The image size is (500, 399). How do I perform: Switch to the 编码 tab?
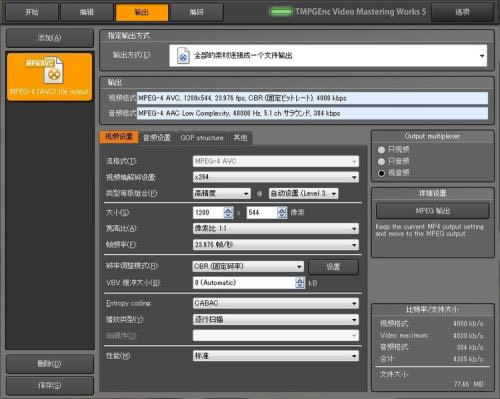tap(197, 12)
